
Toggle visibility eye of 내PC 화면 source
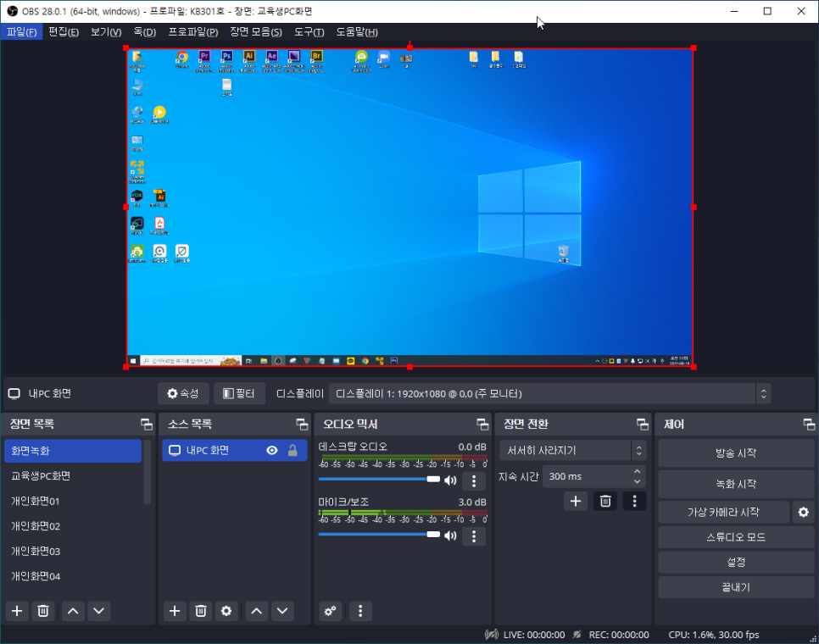(x=272, y=451)
